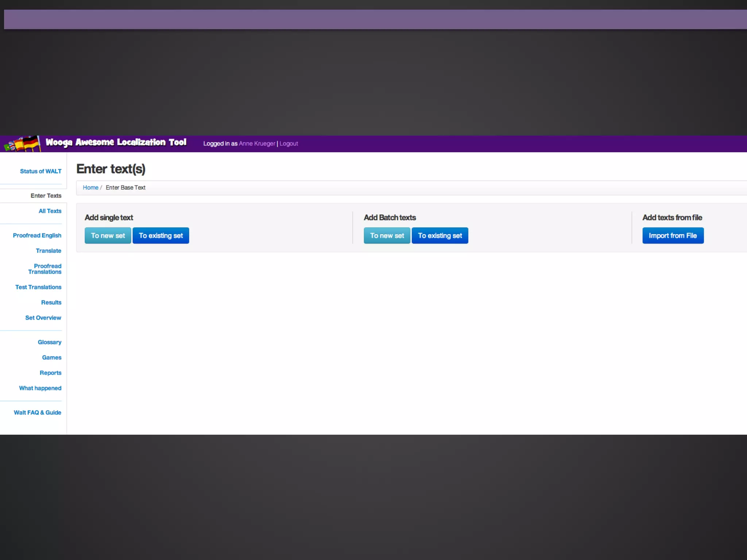Add Batch texts To existing set
Image resolution: width=747 pixels, height=560 pixels.
point(440,236)
